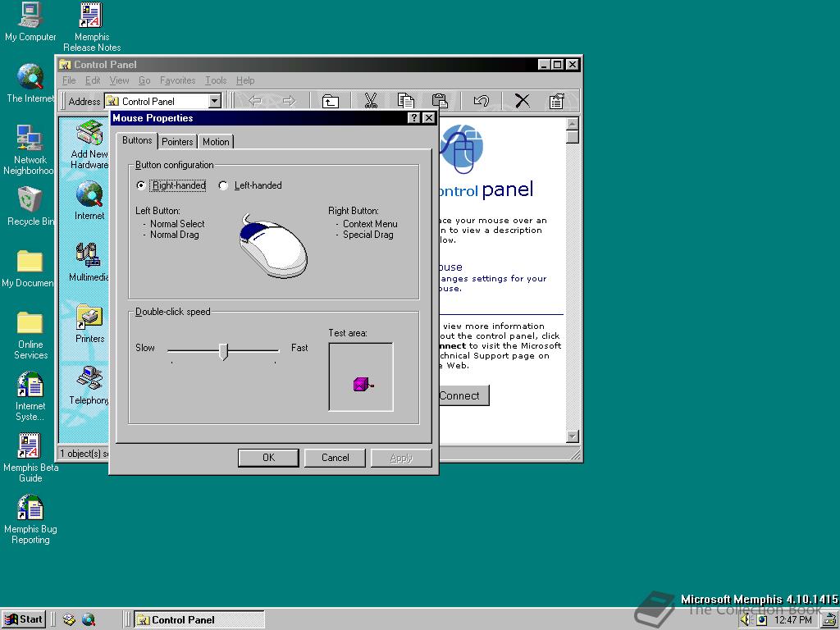
Task: Click the Apply button
Action: click(x=401, y=458)
